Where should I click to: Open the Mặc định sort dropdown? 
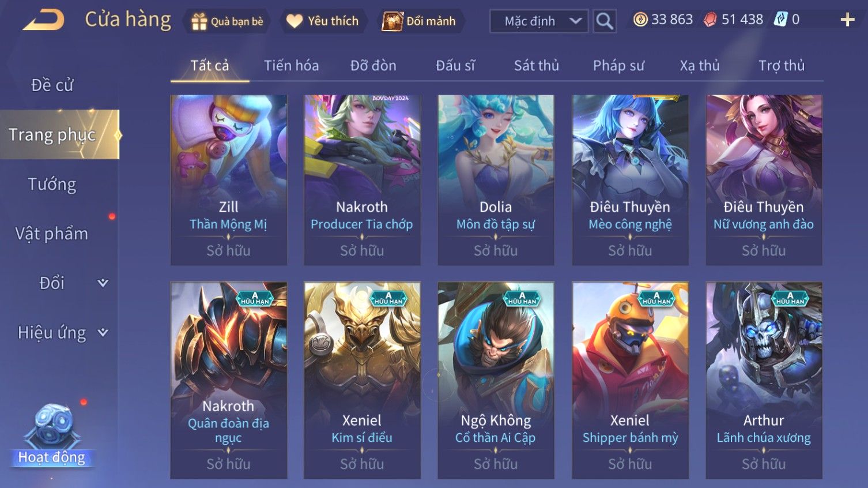[539, 21]
